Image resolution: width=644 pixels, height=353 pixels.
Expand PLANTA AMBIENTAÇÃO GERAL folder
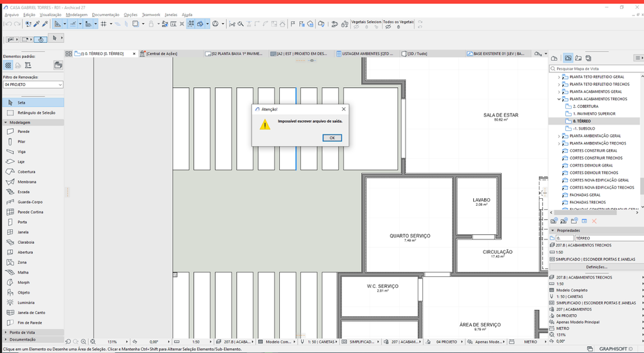[x=558, y=136]
